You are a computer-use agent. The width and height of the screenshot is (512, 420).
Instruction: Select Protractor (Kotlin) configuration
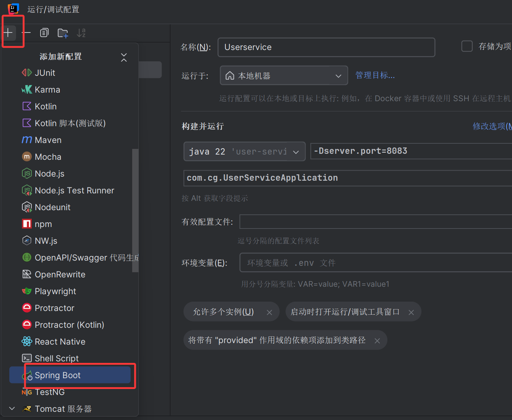[70, 325]
